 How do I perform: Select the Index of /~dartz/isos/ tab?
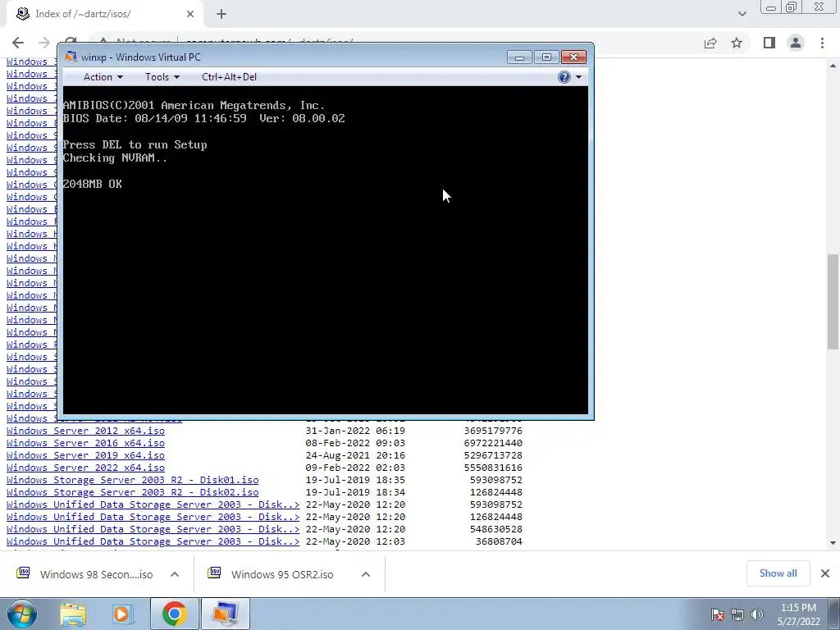point(106,14)
